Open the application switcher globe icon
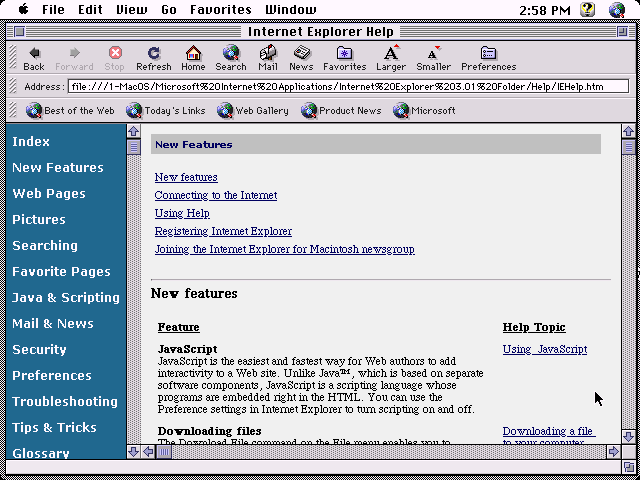Screen dimensions: 640x480 tap(617, 9)
